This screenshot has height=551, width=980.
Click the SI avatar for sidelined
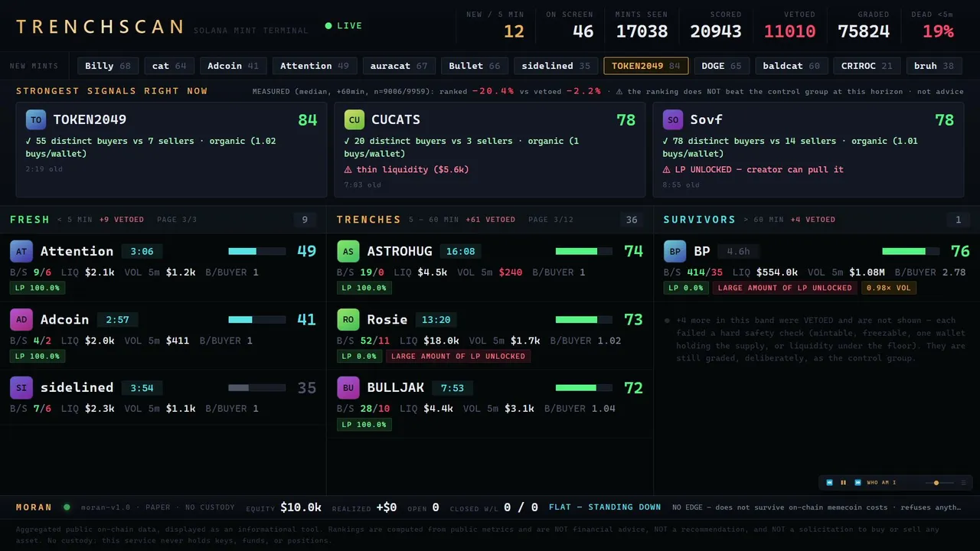pyautogui.click(x=21, y=387)
